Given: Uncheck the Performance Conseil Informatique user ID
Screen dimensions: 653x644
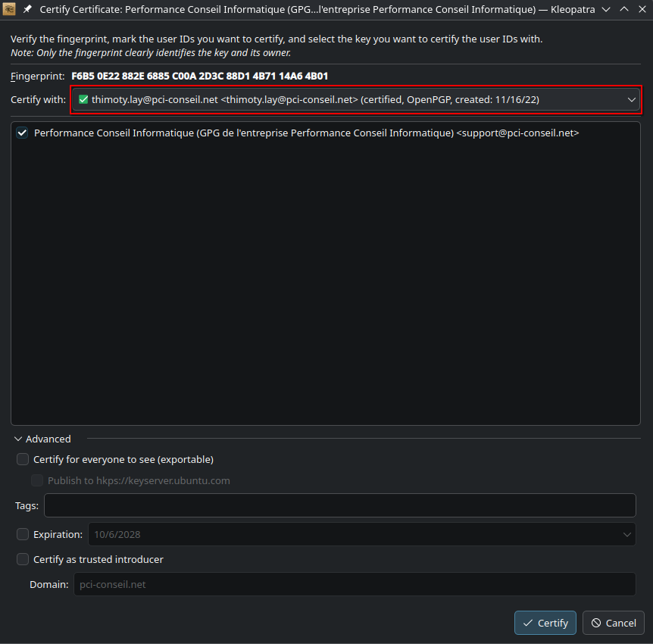Looking at the screenshot, I should click(x=22, y=133).
